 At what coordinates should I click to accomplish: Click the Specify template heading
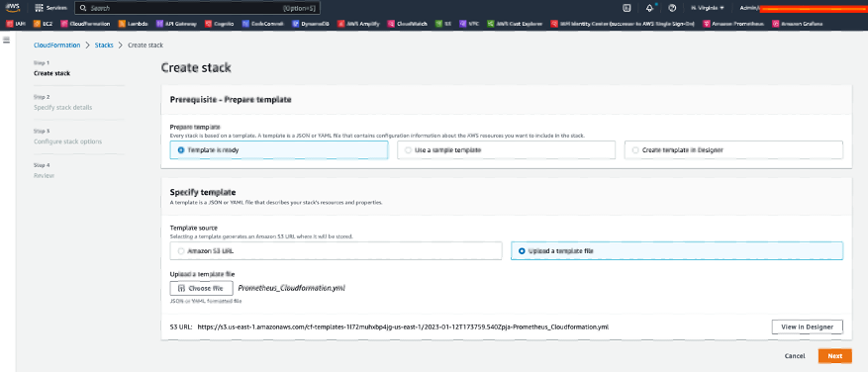coord(203,193)
